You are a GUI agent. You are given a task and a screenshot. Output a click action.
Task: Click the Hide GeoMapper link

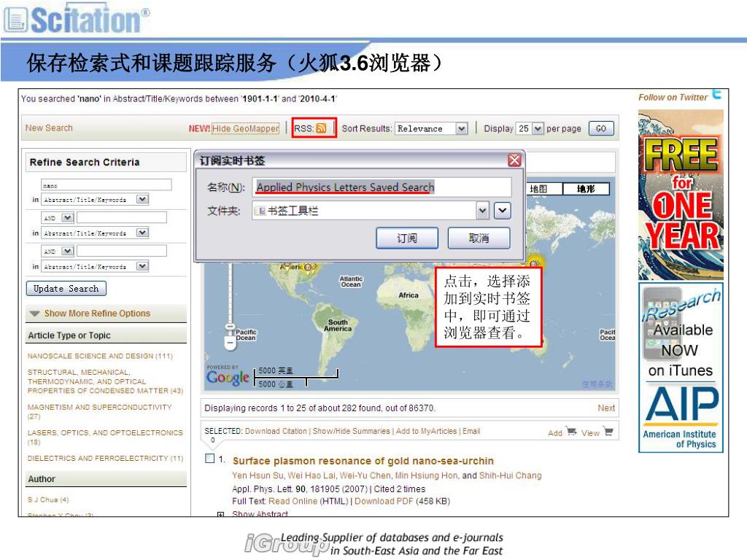point(245,128)
